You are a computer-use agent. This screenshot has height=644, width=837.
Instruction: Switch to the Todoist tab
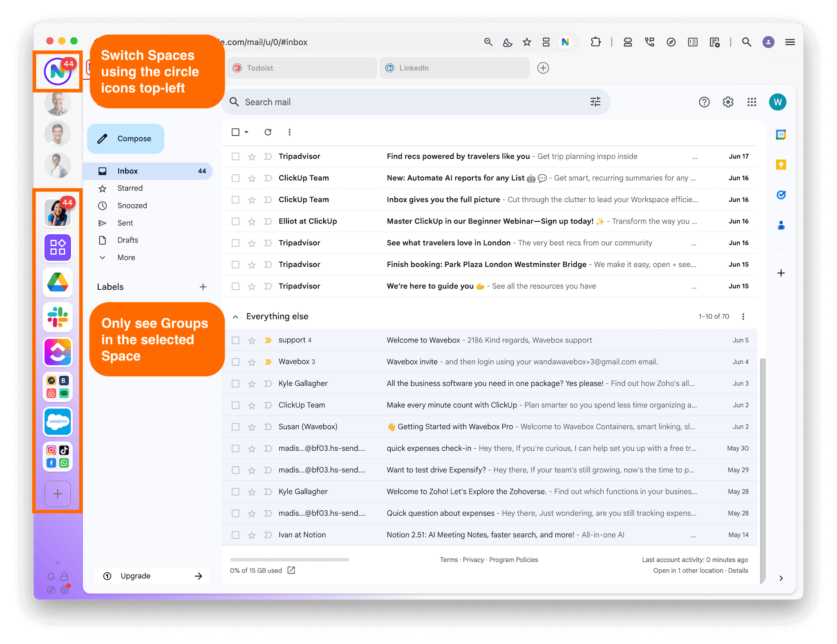pos(302,68)
